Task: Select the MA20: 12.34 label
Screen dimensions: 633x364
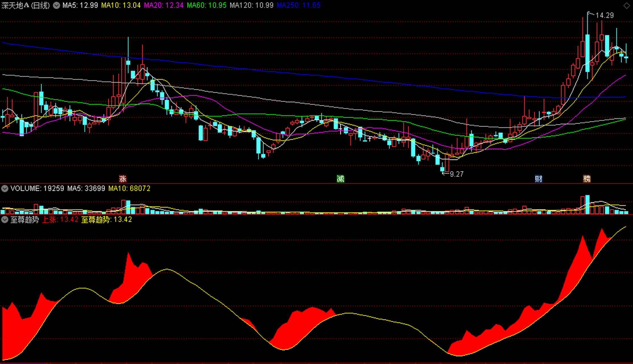Action: point(164,5)
